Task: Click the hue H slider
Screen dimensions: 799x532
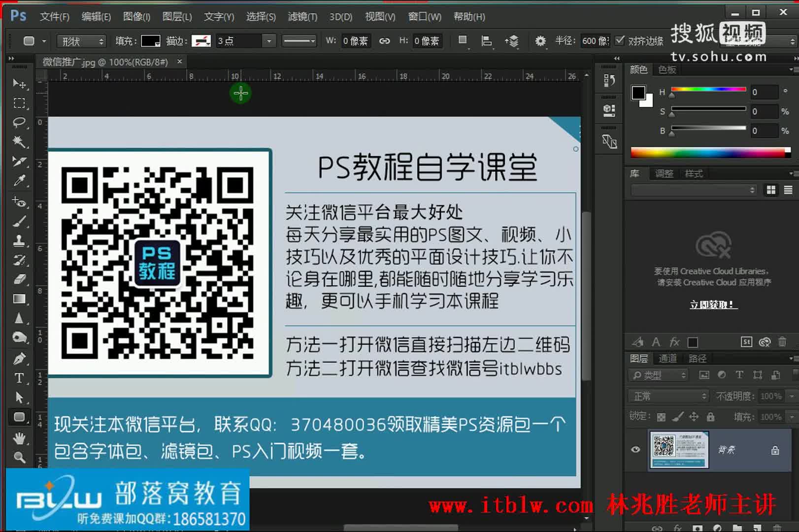Action: click(x=708, y=90)
